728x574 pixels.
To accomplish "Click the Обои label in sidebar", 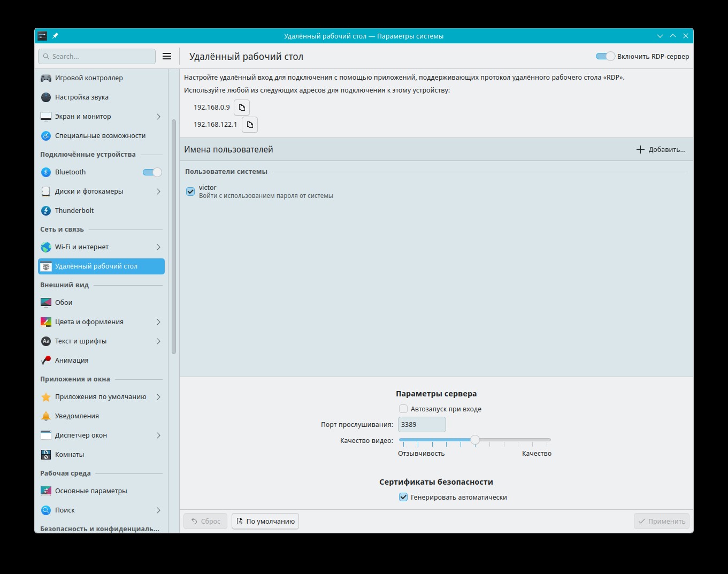I will [x=64, y=303].
